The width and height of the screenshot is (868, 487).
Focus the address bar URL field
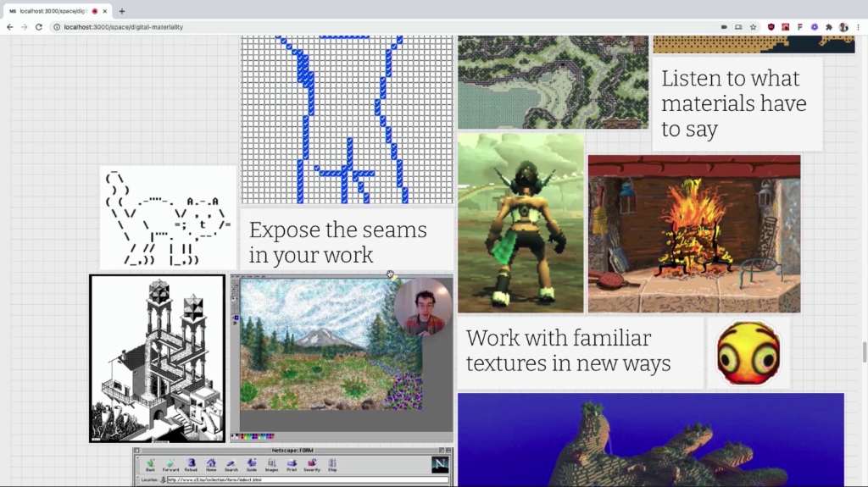(382, 26)
